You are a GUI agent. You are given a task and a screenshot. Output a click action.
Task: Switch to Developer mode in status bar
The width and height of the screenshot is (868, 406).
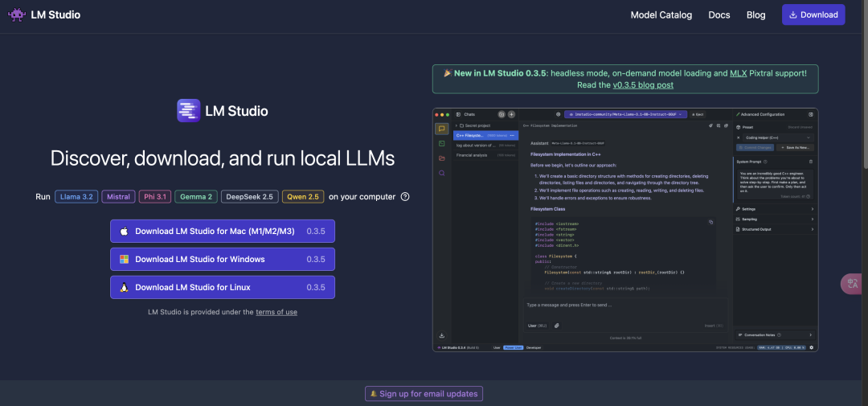pos(534,348)
